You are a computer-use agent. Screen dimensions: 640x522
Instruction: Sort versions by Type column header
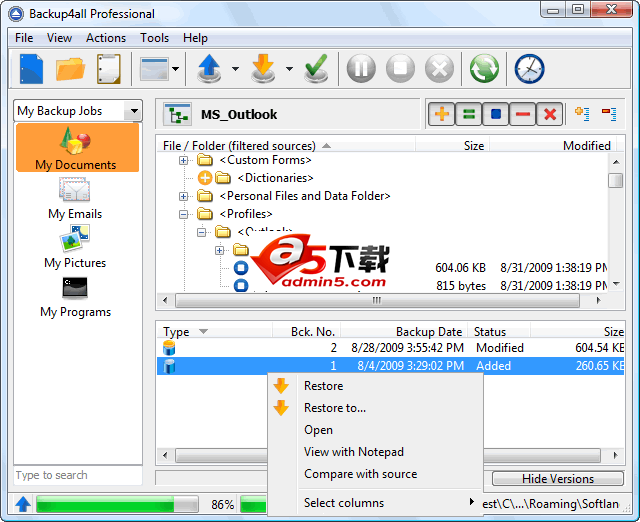click(x=214, y=331)
